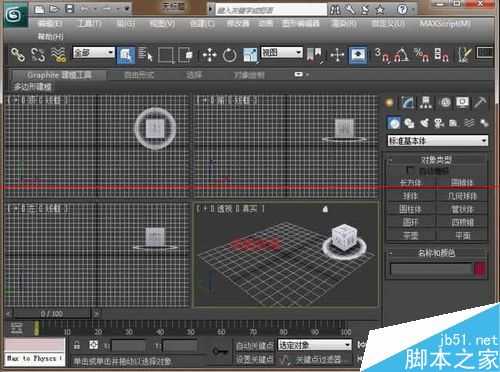Click the 圆柱体 cylinder button
This screenshot has width=500, height=372.
click(410, 210)
